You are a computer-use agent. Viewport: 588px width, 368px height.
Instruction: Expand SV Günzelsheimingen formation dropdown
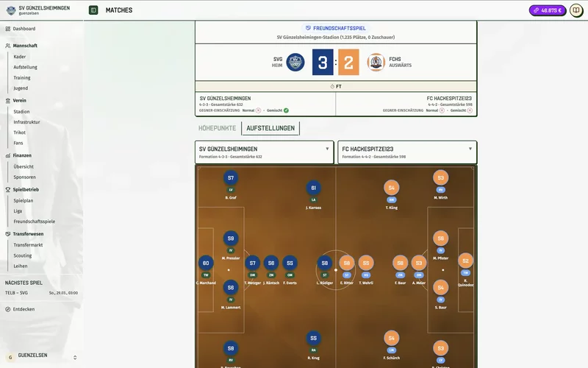pos(326,149)
